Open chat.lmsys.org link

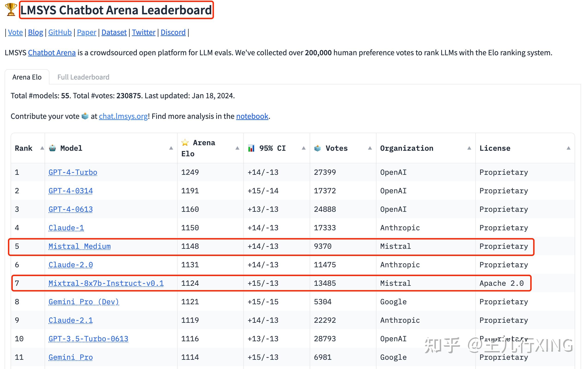click(x=123, y=116)
